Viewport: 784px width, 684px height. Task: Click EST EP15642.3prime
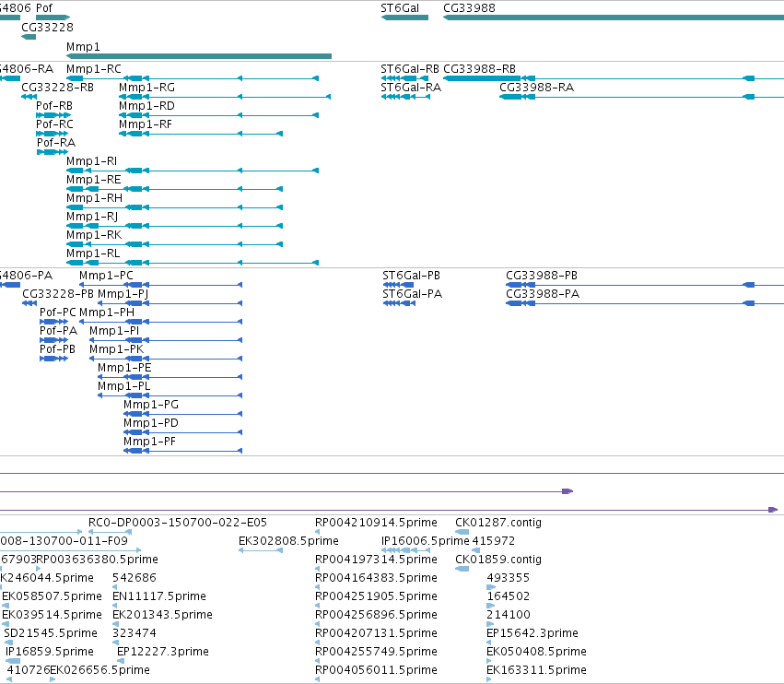pos(532,634)
